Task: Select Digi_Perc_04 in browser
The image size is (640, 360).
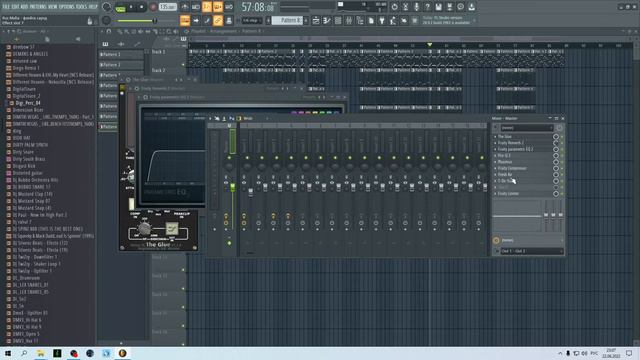Action: tap(27, 103)
